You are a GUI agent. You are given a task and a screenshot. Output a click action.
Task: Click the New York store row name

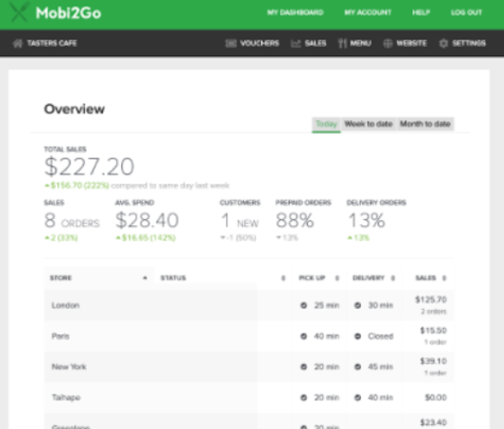point(70,367)
